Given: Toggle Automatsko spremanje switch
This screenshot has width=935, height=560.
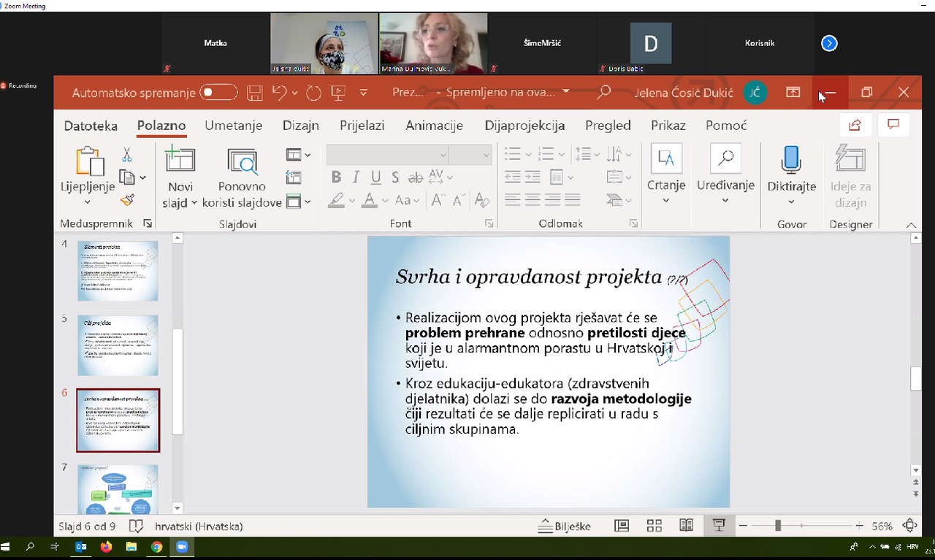Looking at the screenshot, I should click(219, 93).
